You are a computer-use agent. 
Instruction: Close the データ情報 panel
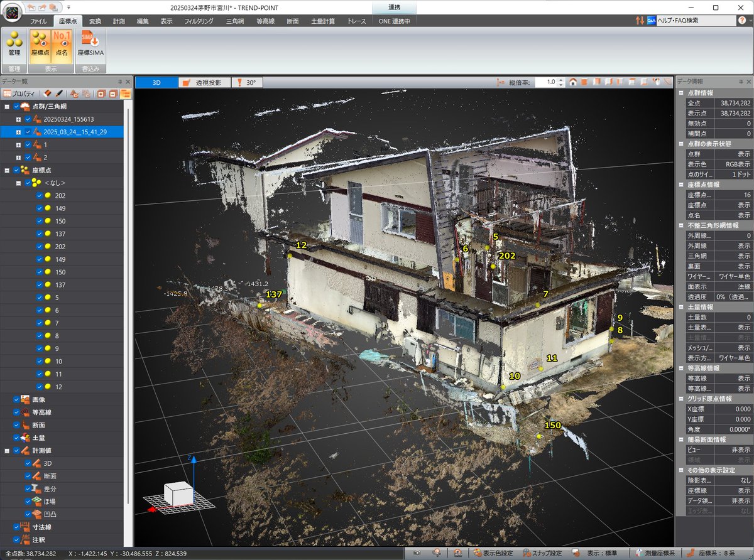(x=749, y=82)
